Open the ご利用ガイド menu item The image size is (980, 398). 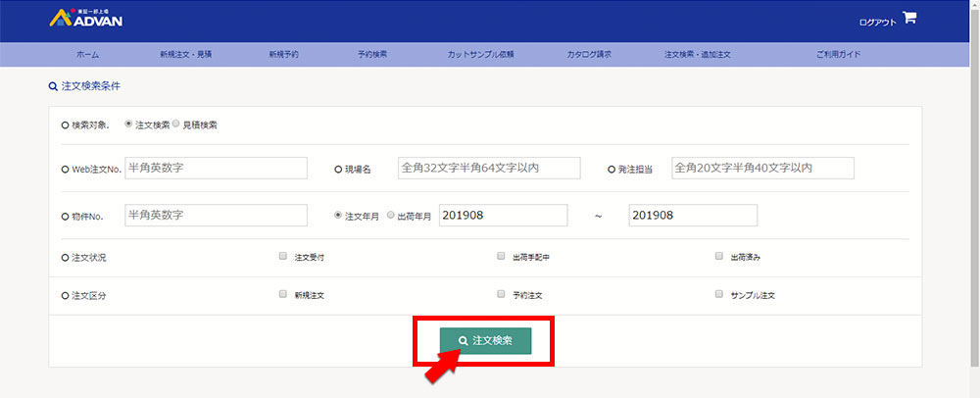click(838, 55)
